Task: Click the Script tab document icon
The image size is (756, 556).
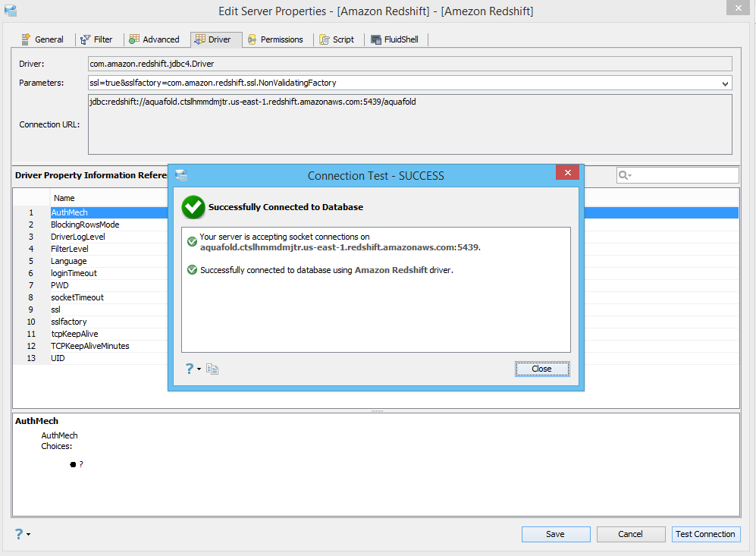Action: coord(325,39)
